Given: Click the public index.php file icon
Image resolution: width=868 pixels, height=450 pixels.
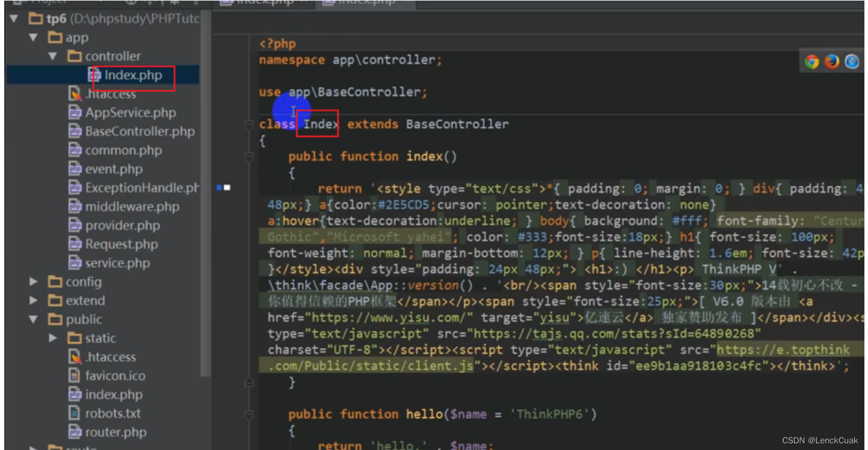Looking at the screenshot, I should (x=75, y=394).
